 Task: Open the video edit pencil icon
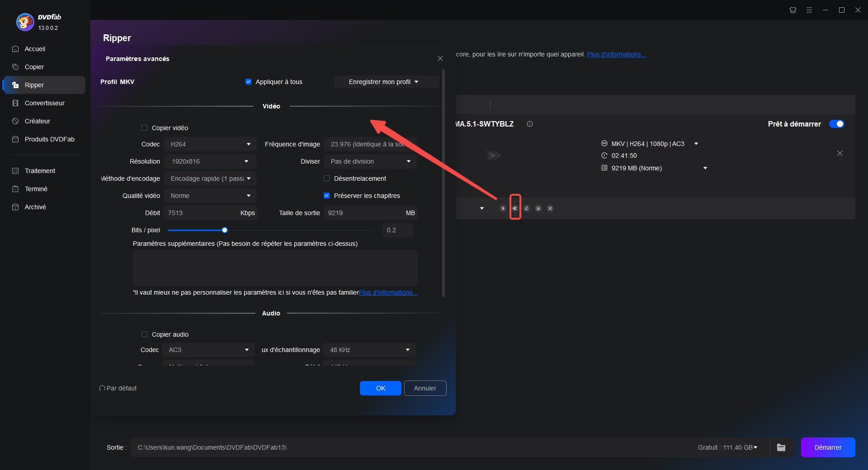coord(527,208)
